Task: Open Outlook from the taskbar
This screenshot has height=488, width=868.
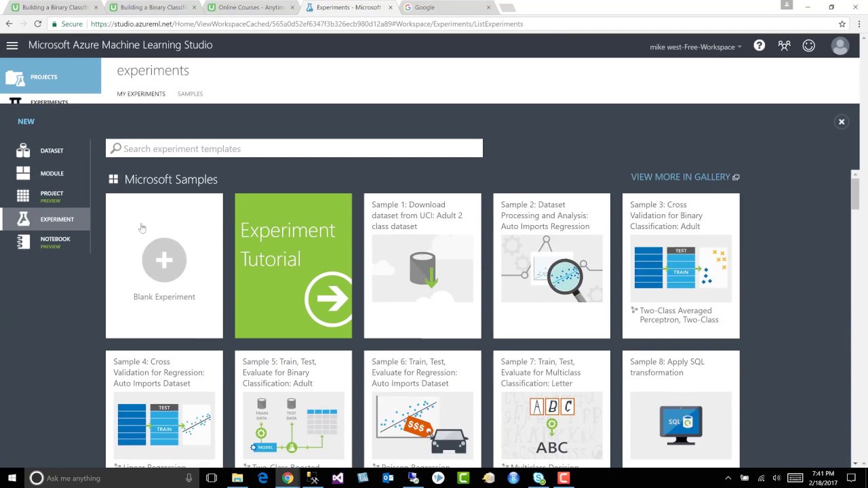Action: click(388, 478)
